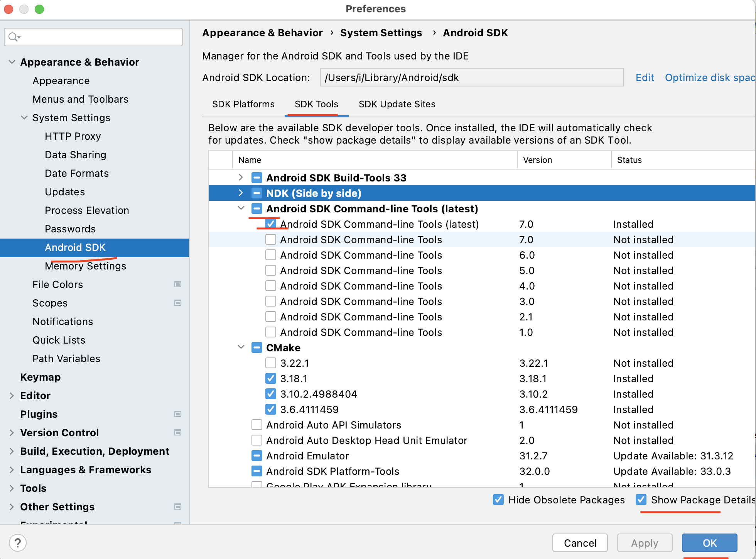Click the search magnifier icon in sidebar

pyautogui.click(x=14, y=37)
